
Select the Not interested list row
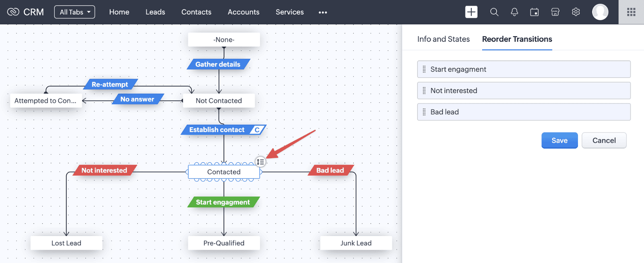coord(524,91)
